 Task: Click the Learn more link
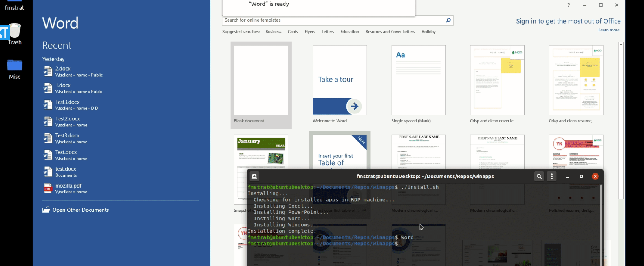[609, 30]
